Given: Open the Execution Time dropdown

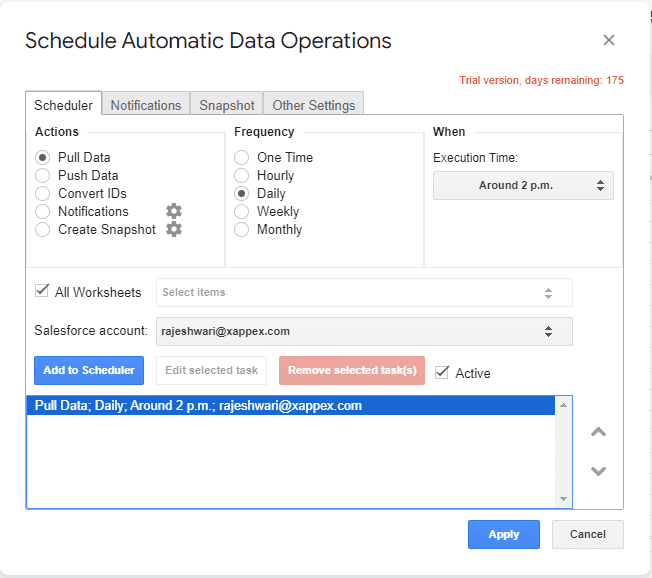Looking at the screenshot, I should coord(523,185).
